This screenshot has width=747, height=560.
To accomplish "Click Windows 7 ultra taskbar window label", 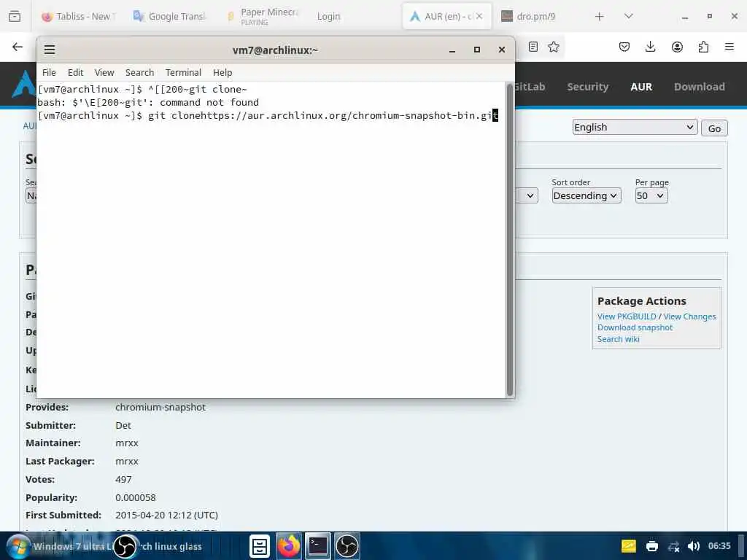I will (72, 546).
